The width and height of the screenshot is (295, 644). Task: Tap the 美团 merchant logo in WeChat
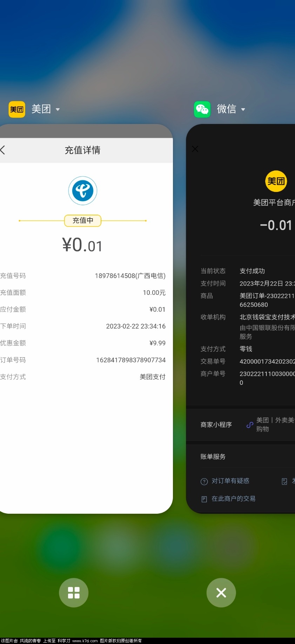click(276, 181)
